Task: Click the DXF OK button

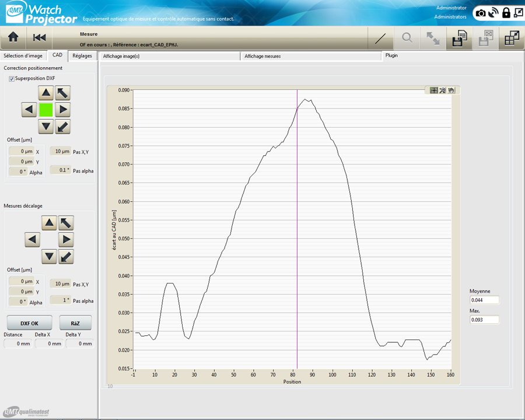Action: click(29, 323)
